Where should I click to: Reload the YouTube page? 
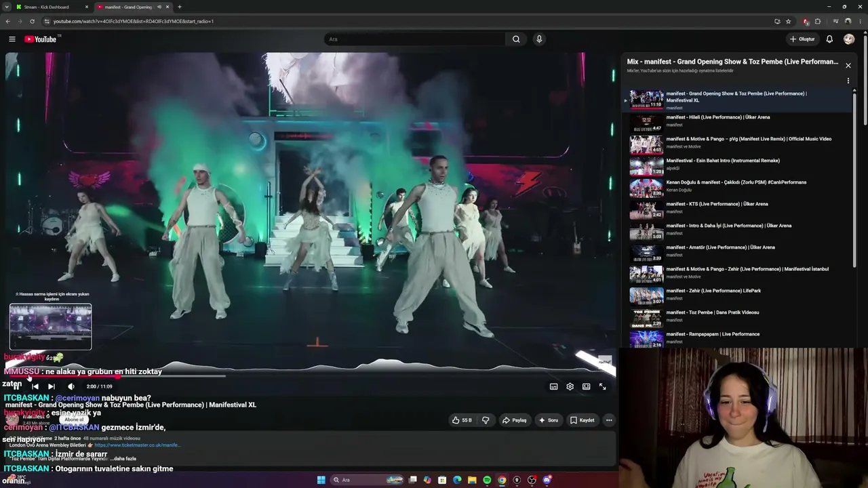point(32,21)
